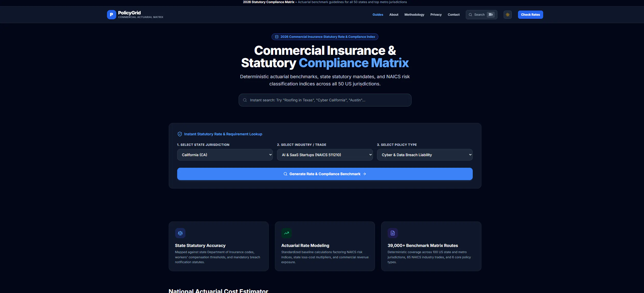Click the '3. SELECT POLICY TYPE' label

(x=397, y=145)
